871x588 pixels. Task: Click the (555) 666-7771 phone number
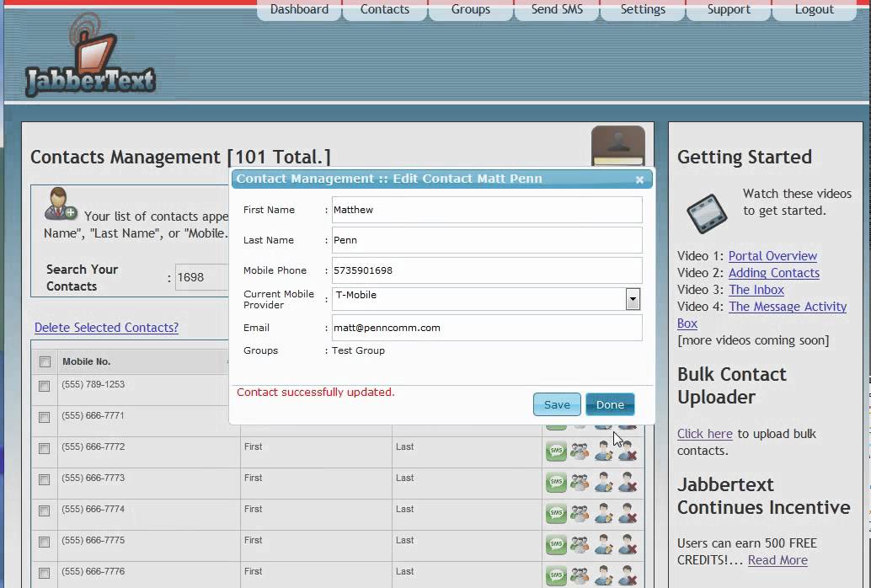tap(93, 415)
